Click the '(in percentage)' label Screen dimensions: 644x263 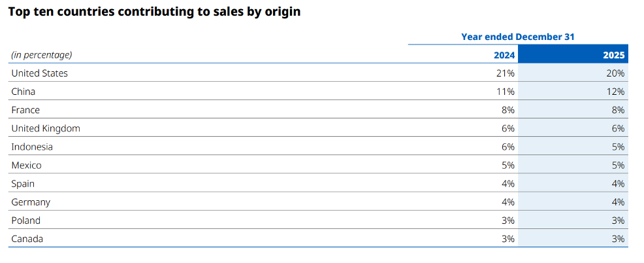click(x=42, y=55)
